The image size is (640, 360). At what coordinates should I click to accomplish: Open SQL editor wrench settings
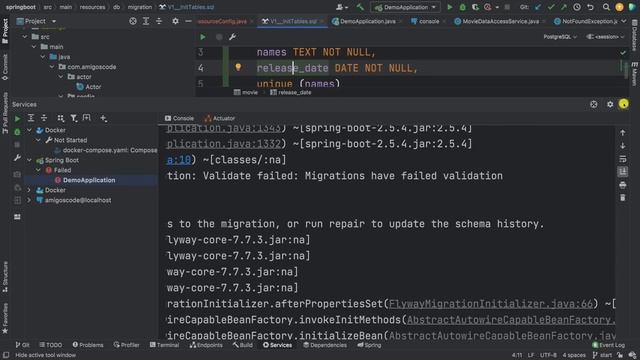(x=232, y=37)
